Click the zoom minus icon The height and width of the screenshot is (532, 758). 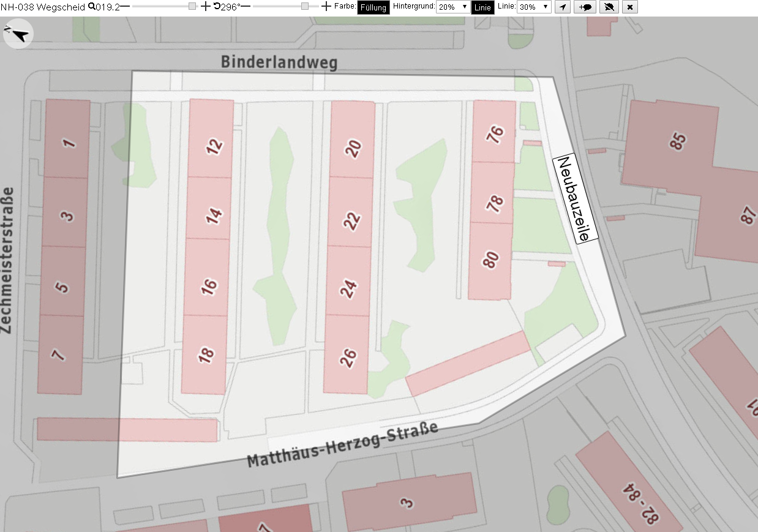(x=125, y=7)
